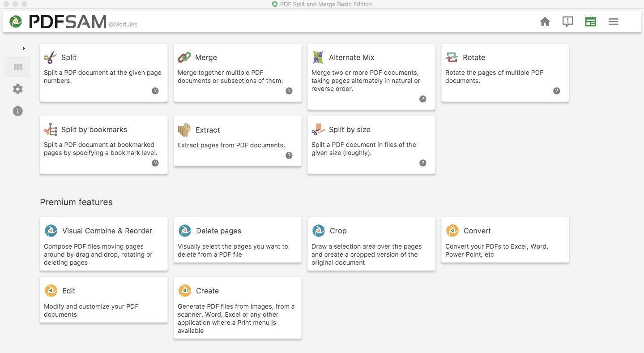Open the Rotate module title

click(474, 57)
